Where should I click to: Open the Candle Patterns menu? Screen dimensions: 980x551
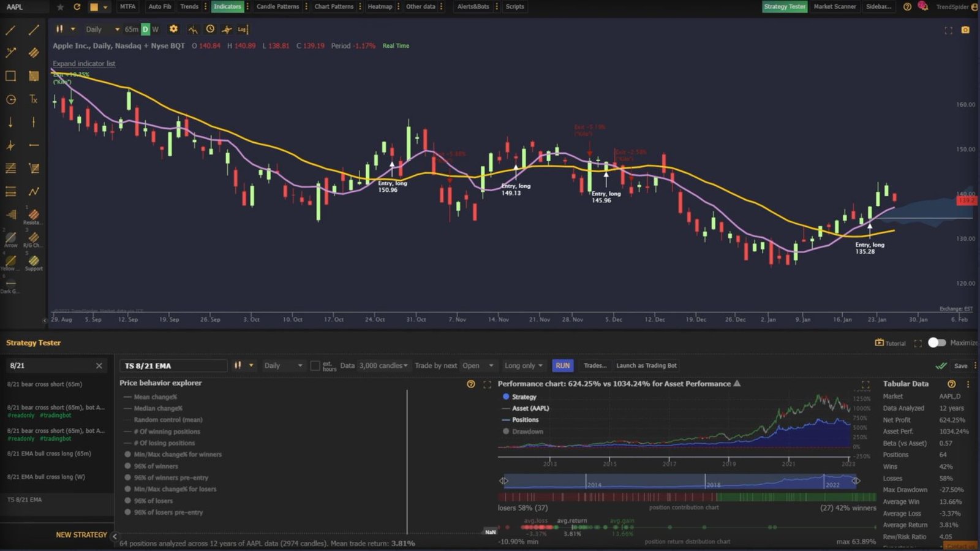277,7
